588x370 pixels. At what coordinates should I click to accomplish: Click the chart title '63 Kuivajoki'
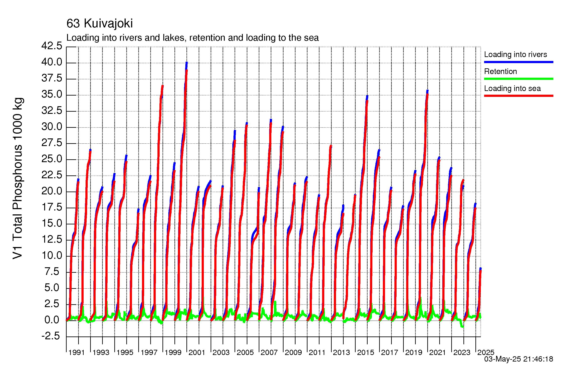99,24
